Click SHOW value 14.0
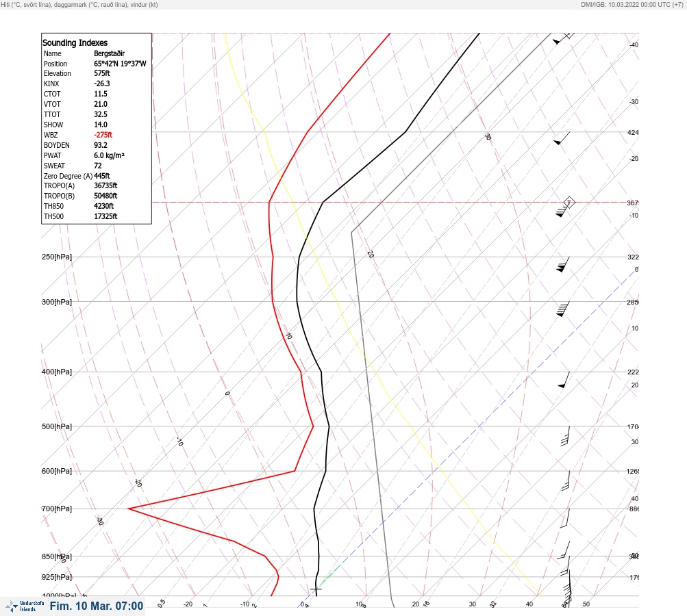 [100, 125]
